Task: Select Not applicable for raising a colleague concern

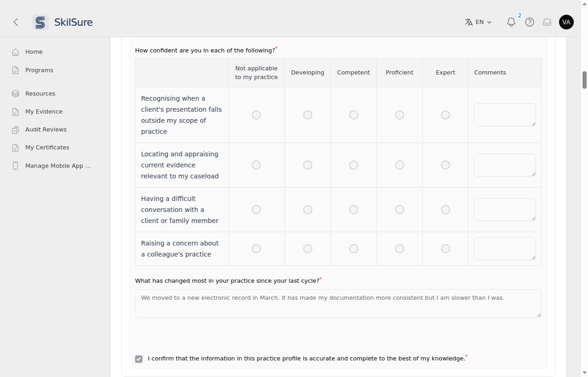Action: [x=256, y=249]
